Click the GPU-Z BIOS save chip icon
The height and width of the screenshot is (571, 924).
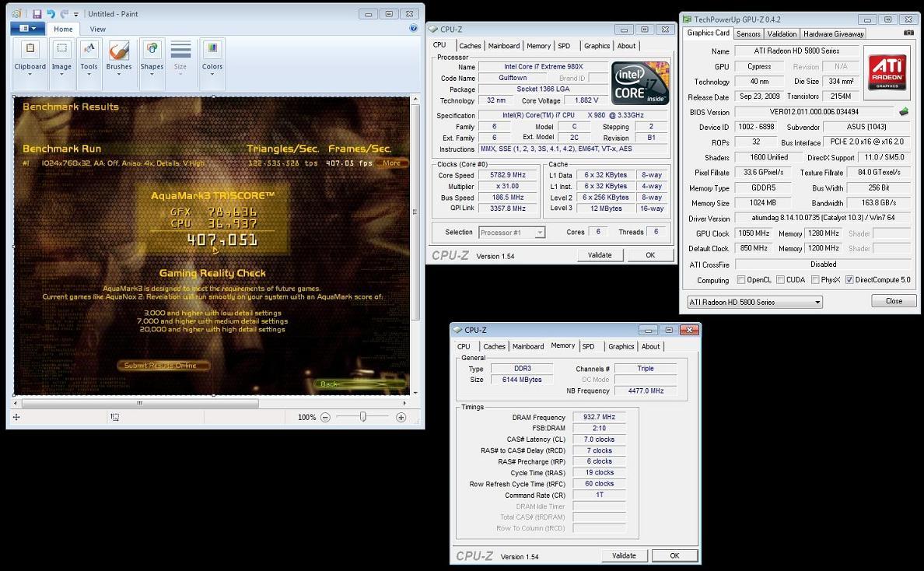point(903,111)
